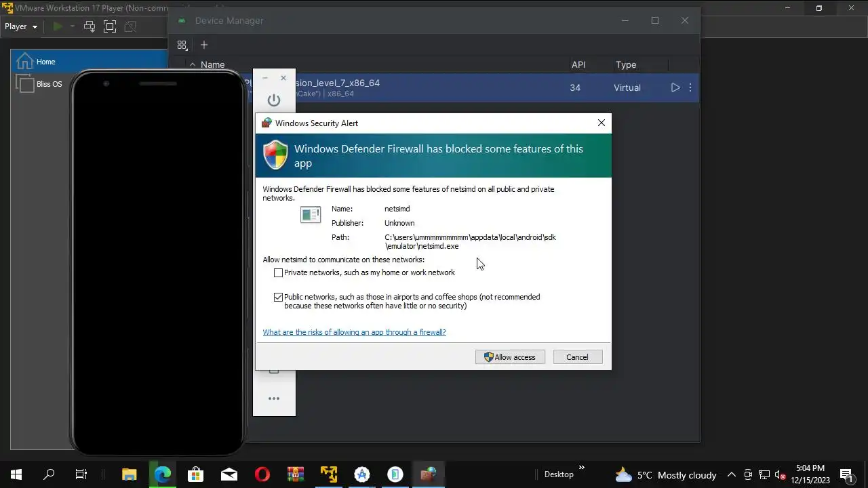Cancel the Windows Security Alert

(577, 357)
